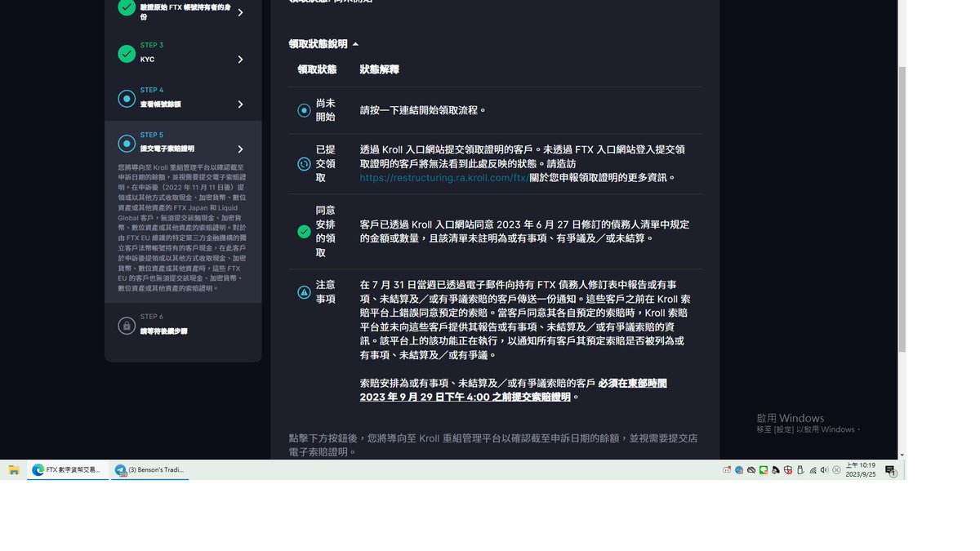Screen dimensions: 980x551
Task: Click the OneDrive cloud icon in system tray
Action: pyautogui.click(x=751, y=470)
